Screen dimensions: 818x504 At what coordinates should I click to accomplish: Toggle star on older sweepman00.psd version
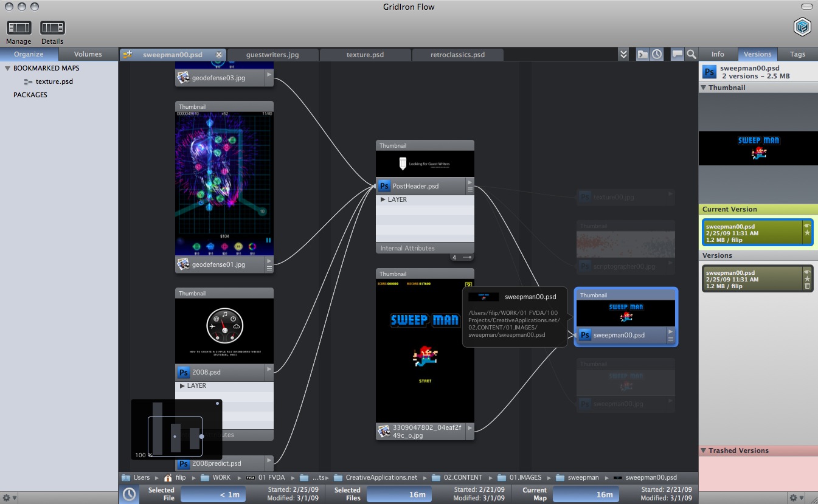[x=807, y=278]
